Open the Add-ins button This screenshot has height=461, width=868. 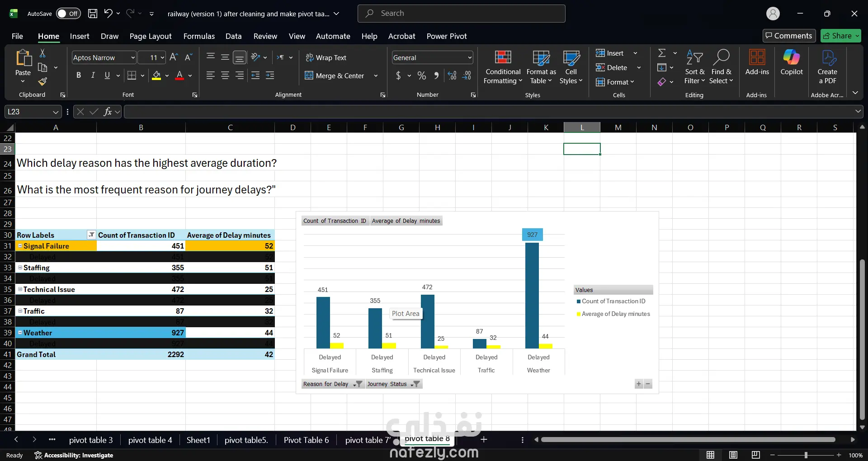click(757, 63)
